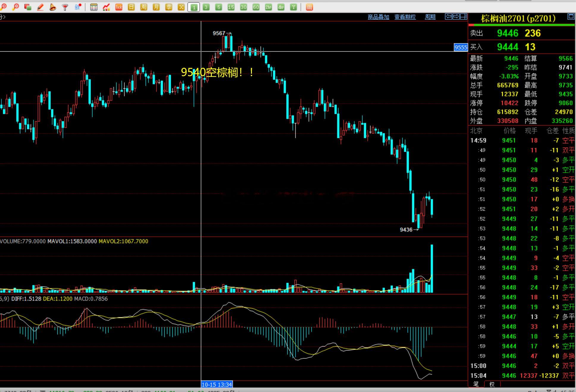
Task: Click the green Y period button
Action: pyautogui.click(x=293, y=7)
